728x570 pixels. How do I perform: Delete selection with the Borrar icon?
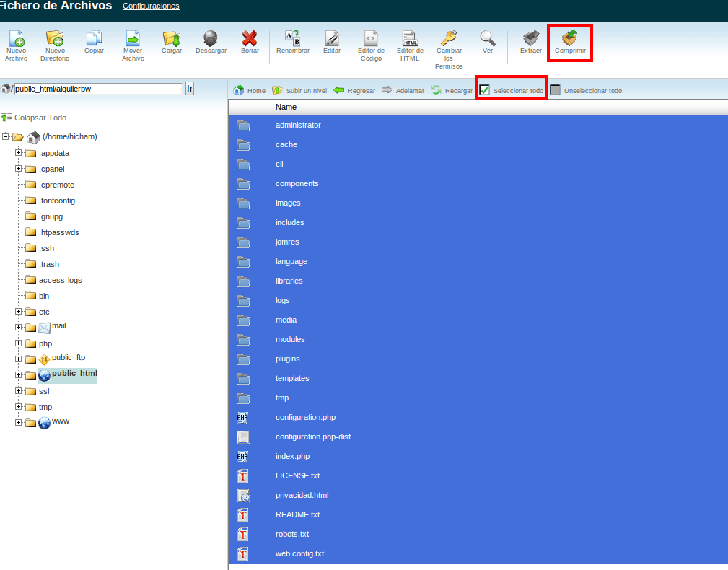click(x=250, y=38)
